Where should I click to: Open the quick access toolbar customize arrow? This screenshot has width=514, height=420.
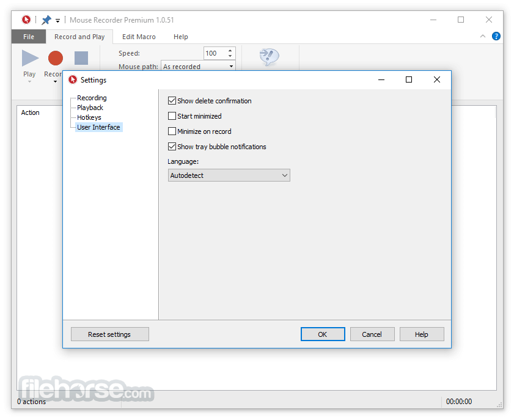tap(57, 21)
